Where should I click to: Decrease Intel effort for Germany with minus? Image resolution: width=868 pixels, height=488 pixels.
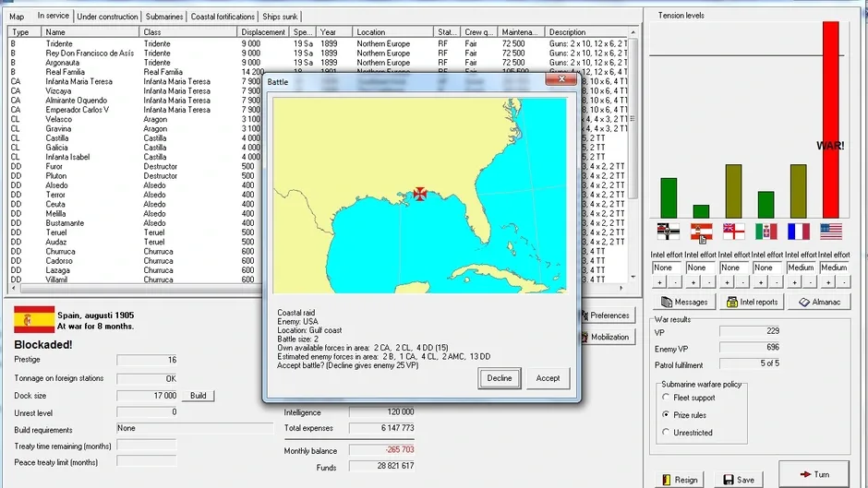pyautogui.click(x=675, y=282)
